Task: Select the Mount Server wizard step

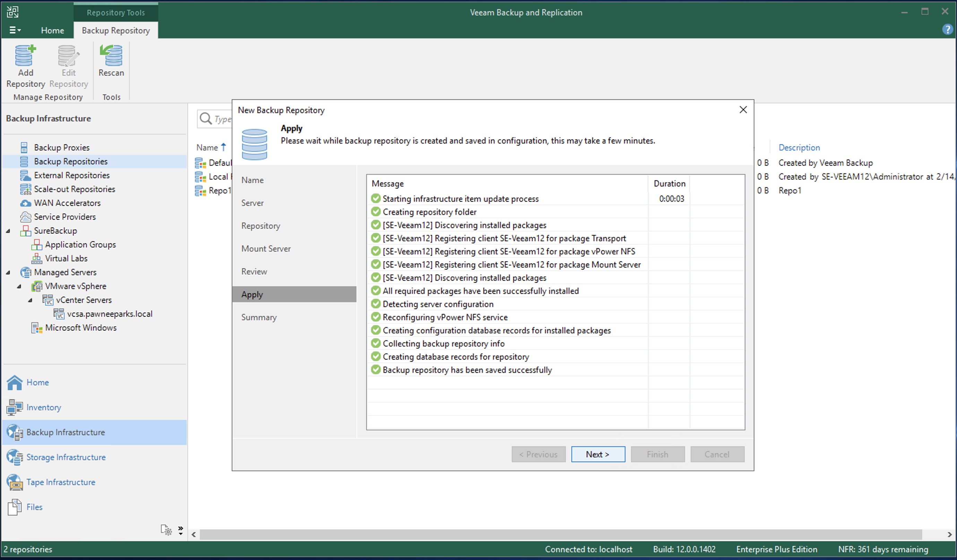Action: coord(266,249)
